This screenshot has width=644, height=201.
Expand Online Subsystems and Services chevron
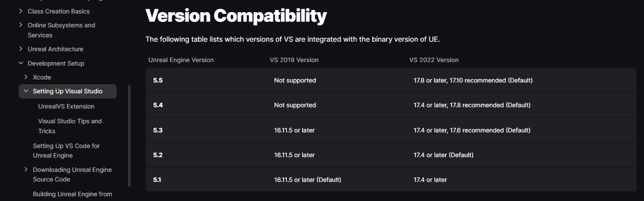[x=21, y=25]
